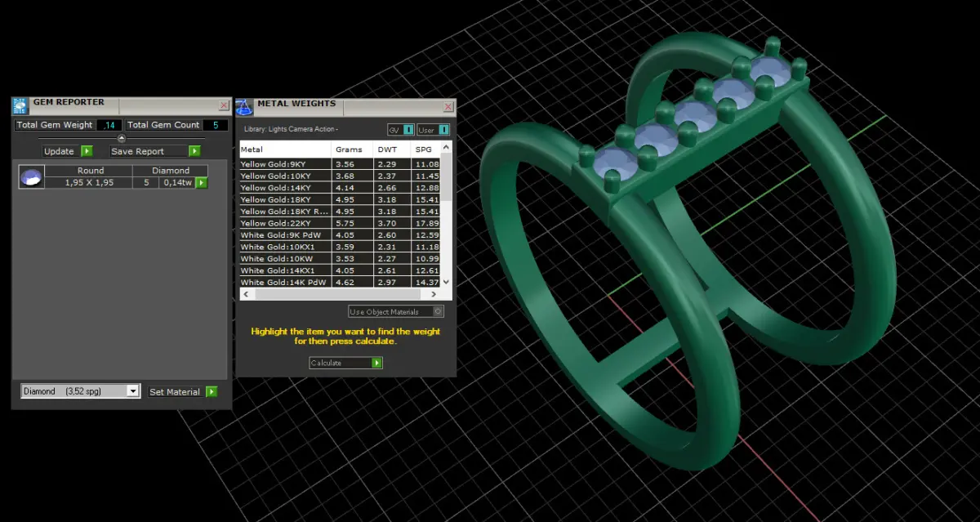This screenshot has height=522, width=980.
Task: Click the green arrow next to Save Report
Action: click(194, 151)
